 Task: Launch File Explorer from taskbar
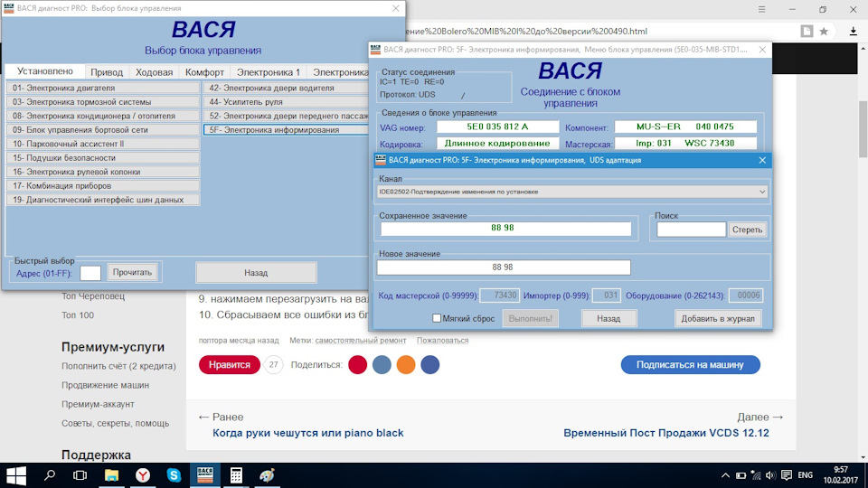(112, 475)
